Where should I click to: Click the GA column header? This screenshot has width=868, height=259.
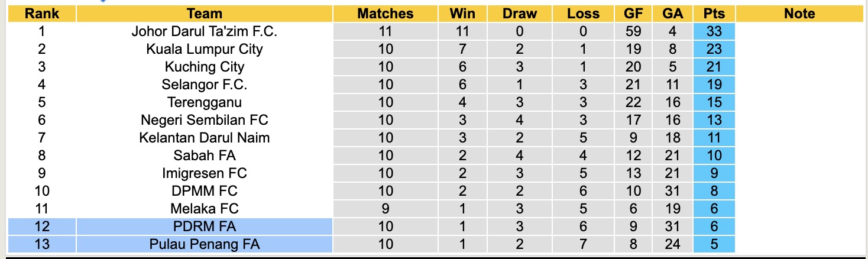[673, 14]
